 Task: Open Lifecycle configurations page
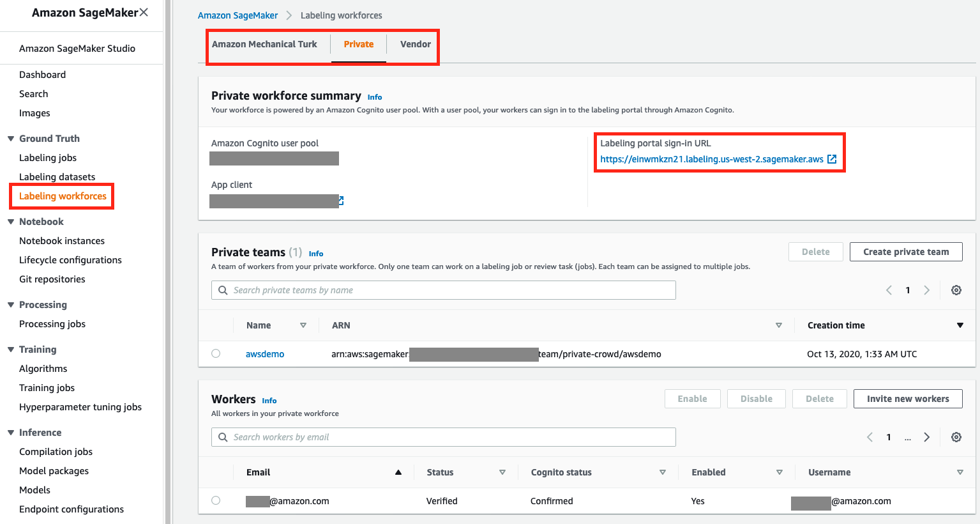[70, 260]
